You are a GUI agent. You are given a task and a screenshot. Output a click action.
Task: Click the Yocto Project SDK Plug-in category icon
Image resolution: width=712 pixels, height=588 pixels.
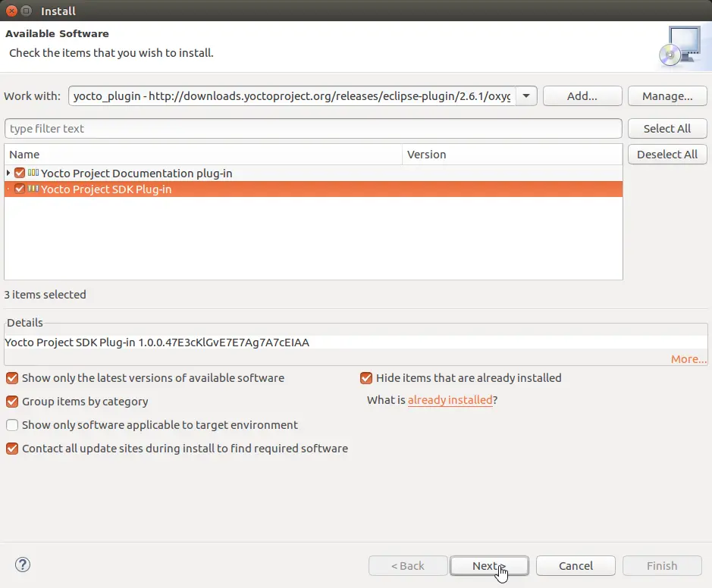point(33,189)
